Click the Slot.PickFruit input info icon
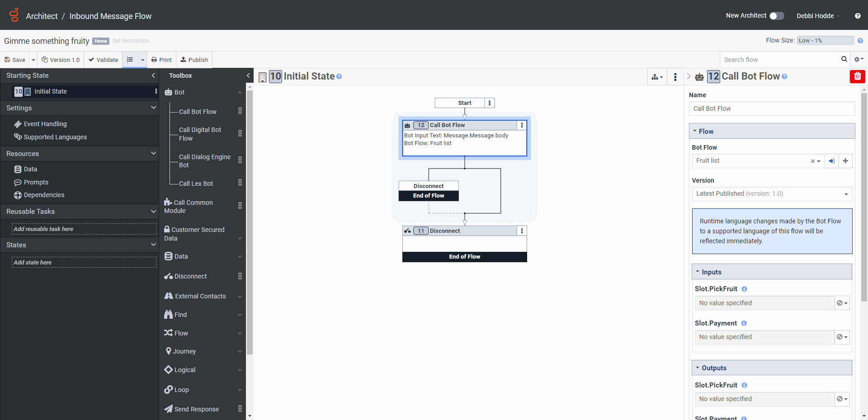Image resolution: width=868 pixels, height=420 pixels. (x=744, y=289)
